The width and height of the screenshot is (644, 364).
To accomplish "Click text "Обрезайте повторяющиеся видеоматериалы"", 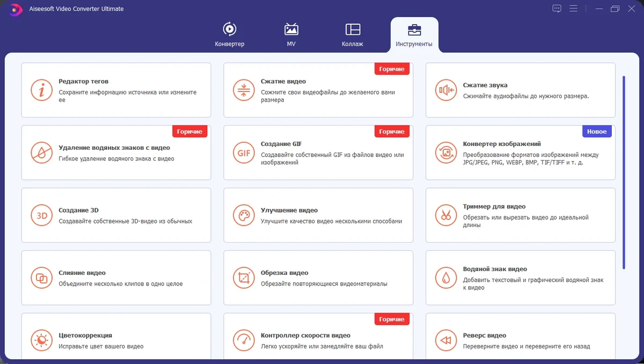I will point(324,283).
